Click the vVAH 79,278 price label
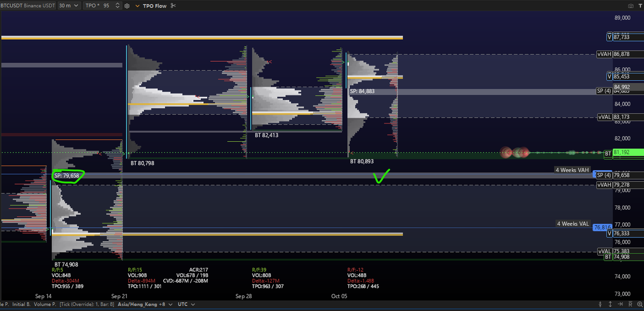This screenshot has width=644, height=311. click(x=619, y=185)
